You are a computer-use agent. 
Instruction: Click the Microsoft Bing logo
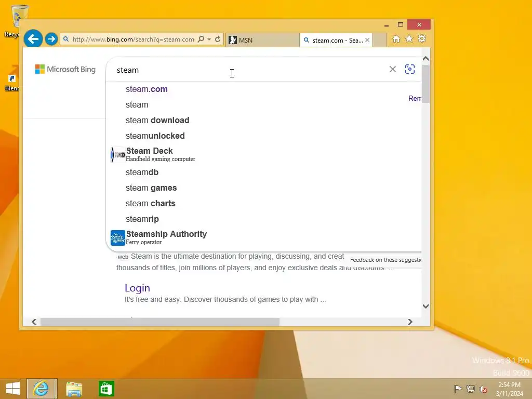click(x=65, y=69)
